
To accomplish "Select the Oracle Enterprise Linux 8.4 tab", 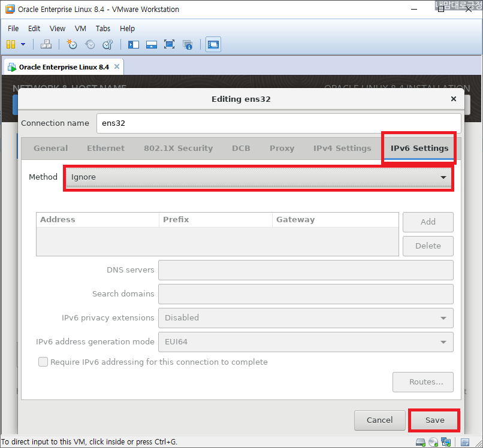I will [x=64, y=67].
